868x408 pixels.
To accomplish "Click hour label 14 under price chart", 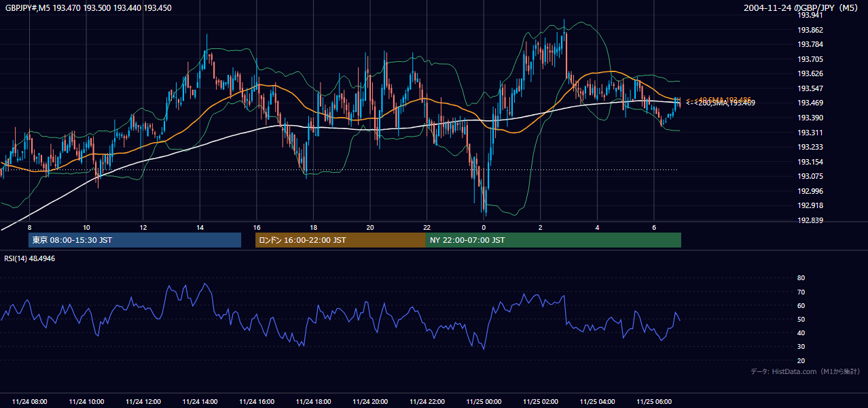I will click(x=200, y=227).
